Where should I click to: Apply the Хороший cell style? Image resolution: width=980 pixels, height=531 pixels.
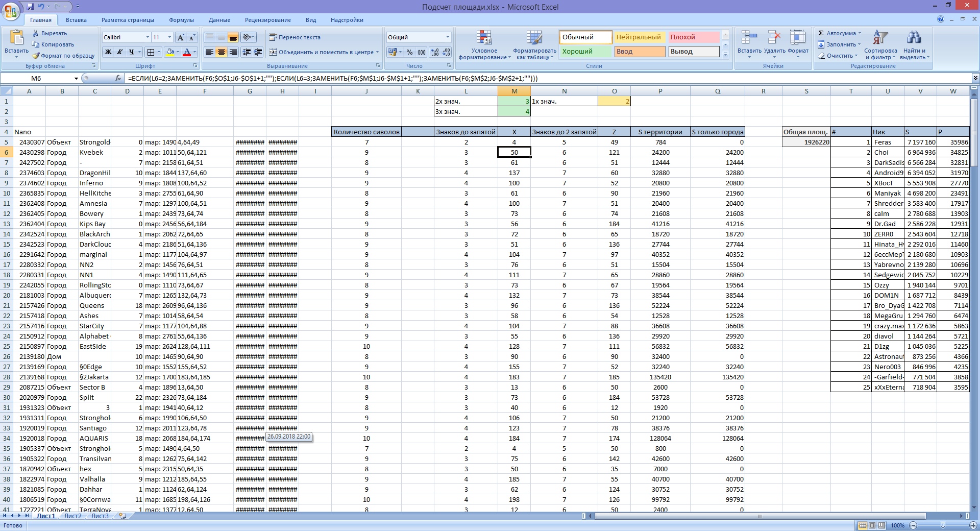pos(585,52)
